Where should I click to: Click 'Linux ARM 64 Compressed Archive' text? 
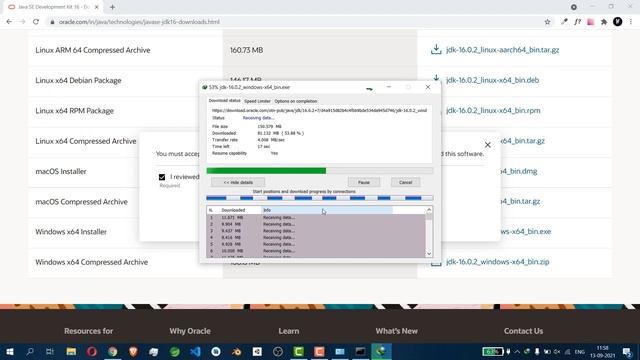coord(93,50)
